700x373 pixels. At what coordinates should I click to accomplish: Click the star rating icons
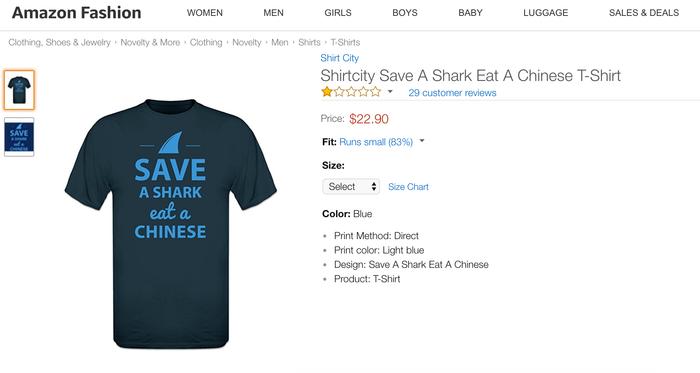pyautogui.click(x=351, y=92)
